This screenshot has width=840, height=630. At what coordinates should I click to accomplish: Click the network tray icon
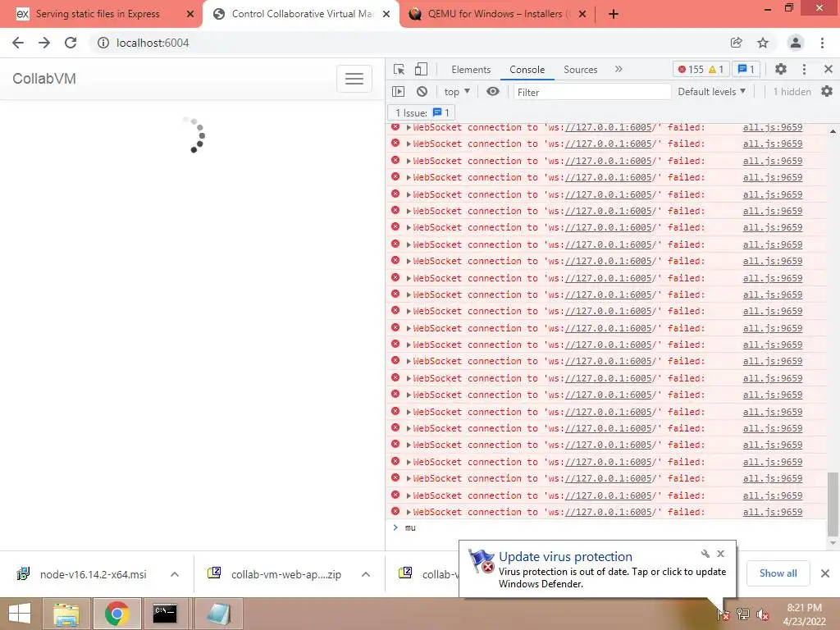click(x=743, y=614)
